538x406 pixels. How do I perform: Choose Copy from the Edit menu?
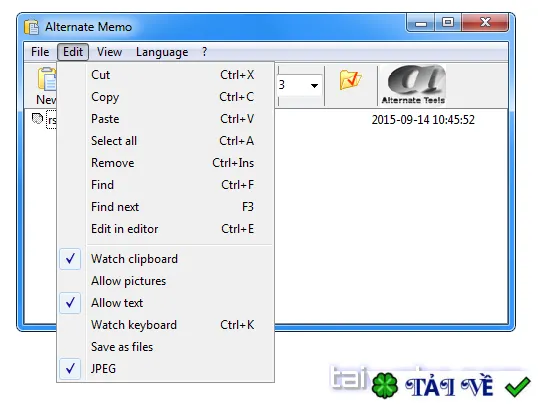[165, 97]
